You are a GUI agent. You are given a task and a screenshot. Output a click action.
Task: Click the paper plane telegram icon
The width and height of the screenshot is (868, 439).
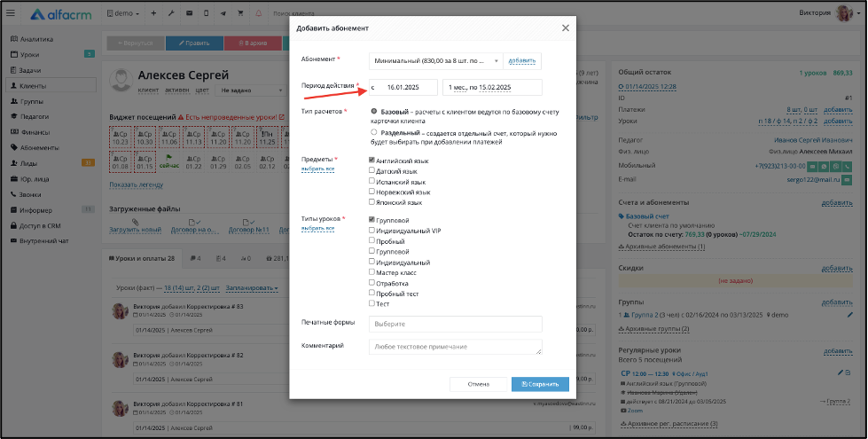click(x=223, y=13)
